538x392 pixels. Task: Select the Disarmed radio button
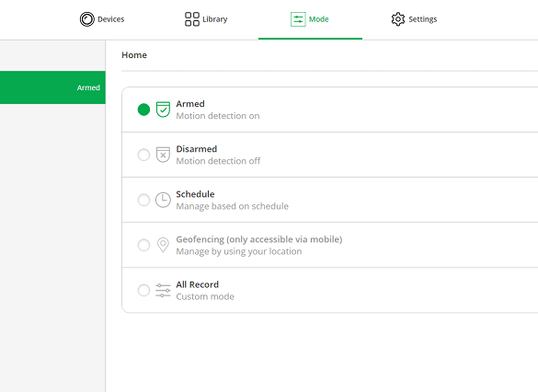[143, 155]
